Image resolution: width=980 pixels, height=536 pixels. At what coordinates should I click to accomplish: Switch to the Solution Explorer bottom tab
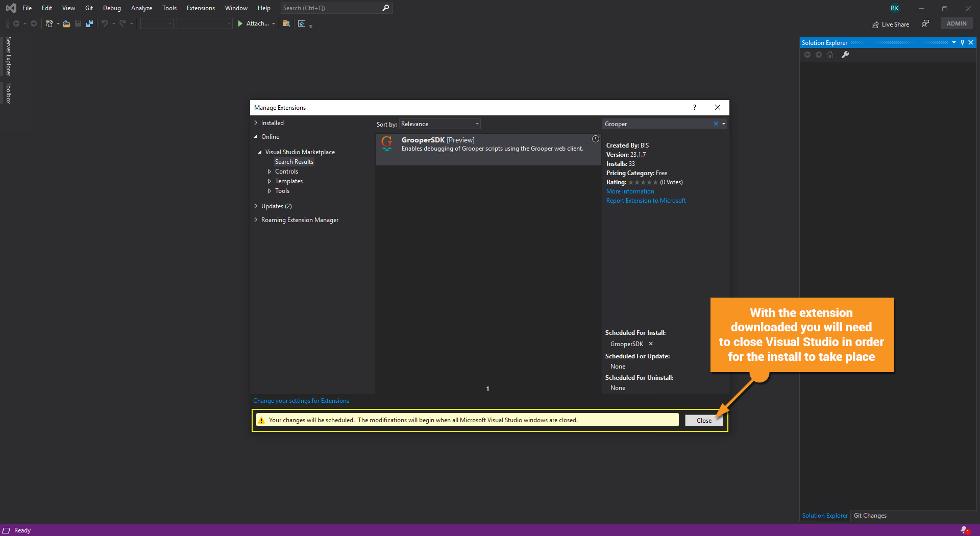pos(825,516)
